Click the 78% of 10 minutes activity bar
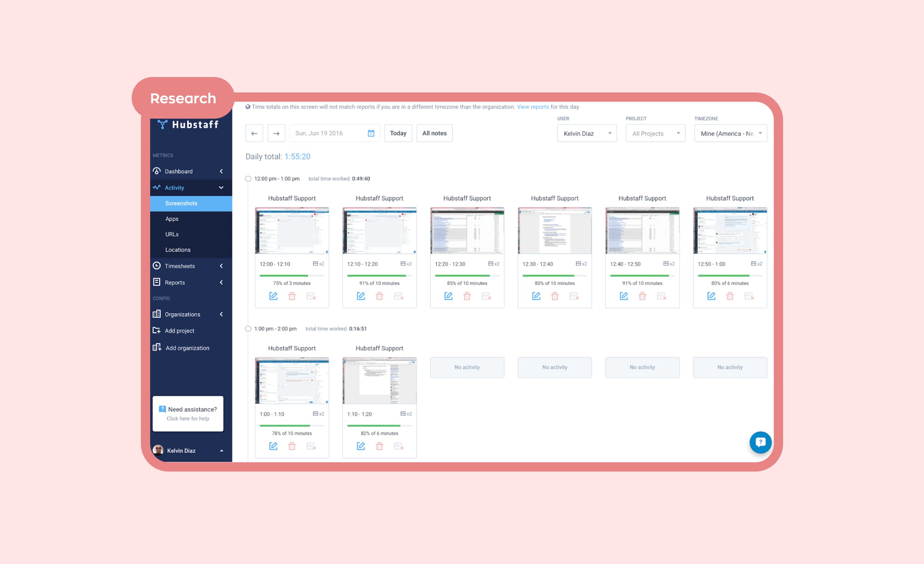The height and width of the screenshot is (564, 924). coord(292,426)
